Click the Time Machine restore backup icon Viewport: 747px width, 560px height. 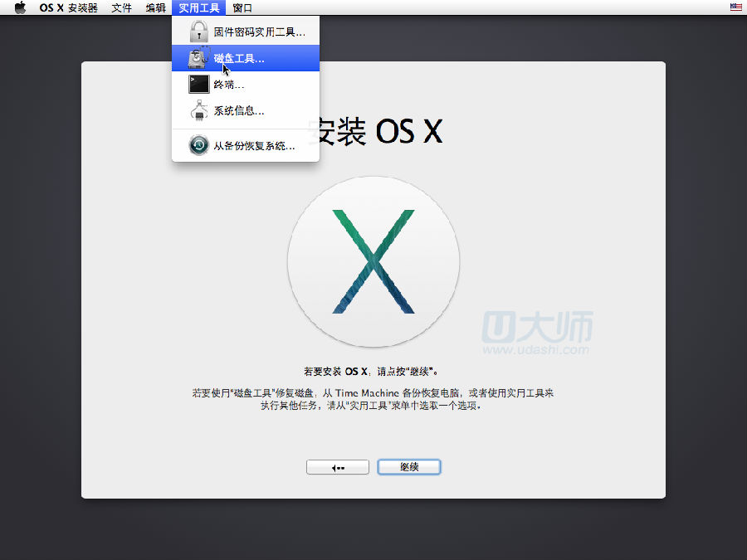coord(198,145)
